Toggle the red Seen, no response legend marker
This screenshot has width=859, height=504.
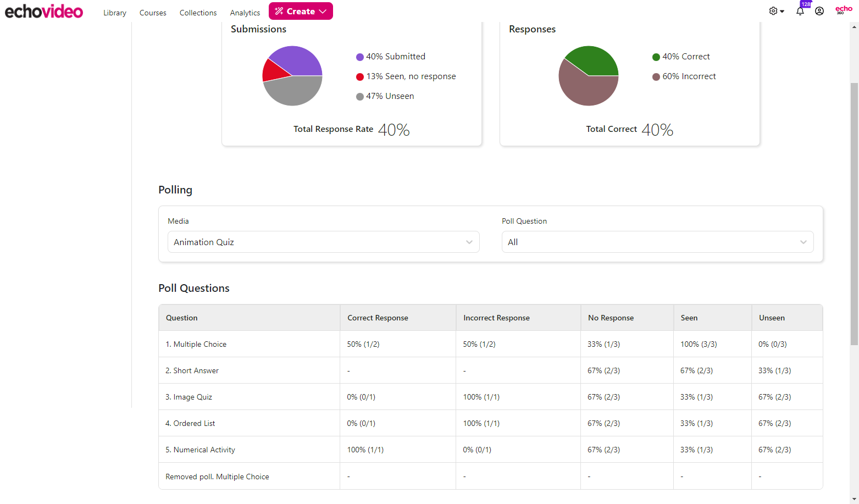(360, 76)
